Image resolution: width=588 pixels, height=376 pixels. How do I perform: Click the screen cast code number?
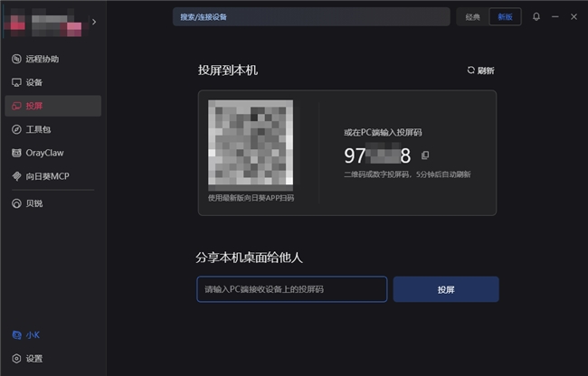pyautogui.click(x=377, y=155)
